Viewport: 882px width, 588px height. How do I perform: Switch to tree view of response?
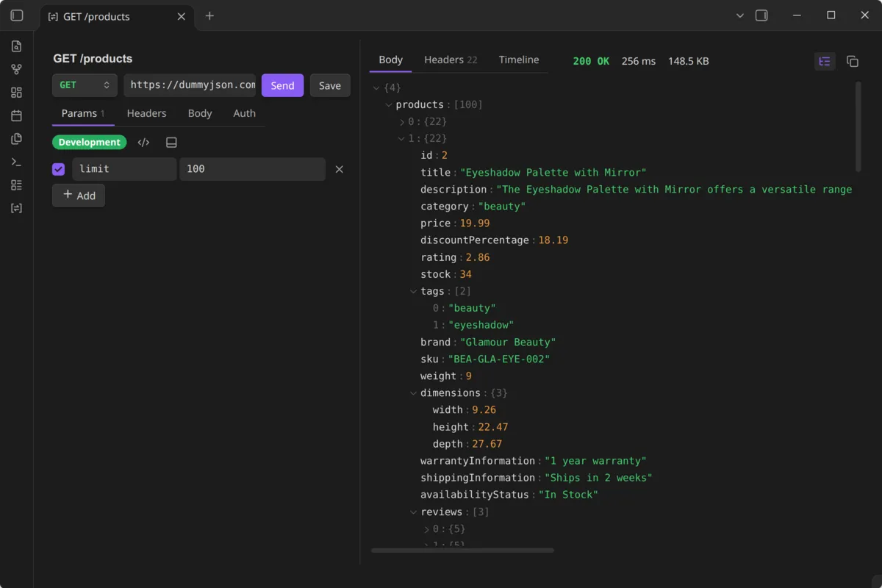825,62
